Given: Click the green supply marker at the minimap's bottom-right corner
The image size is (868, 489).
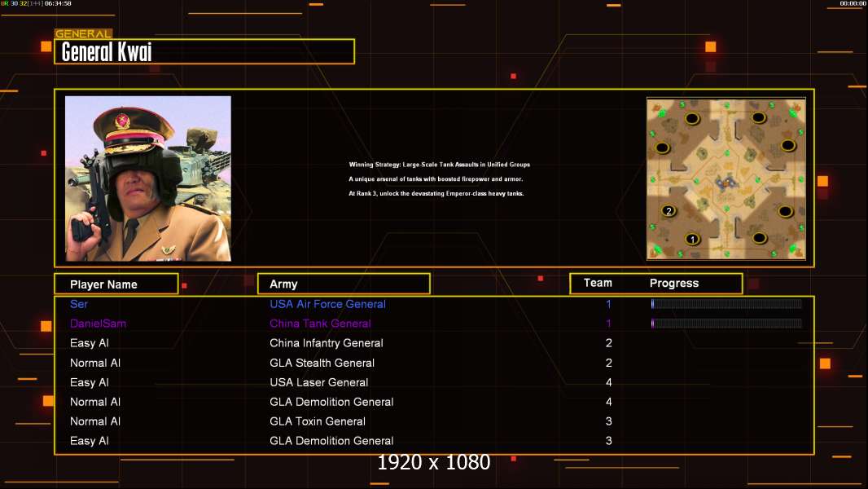Looking at the screenshot, I should [x=792, y=249].
